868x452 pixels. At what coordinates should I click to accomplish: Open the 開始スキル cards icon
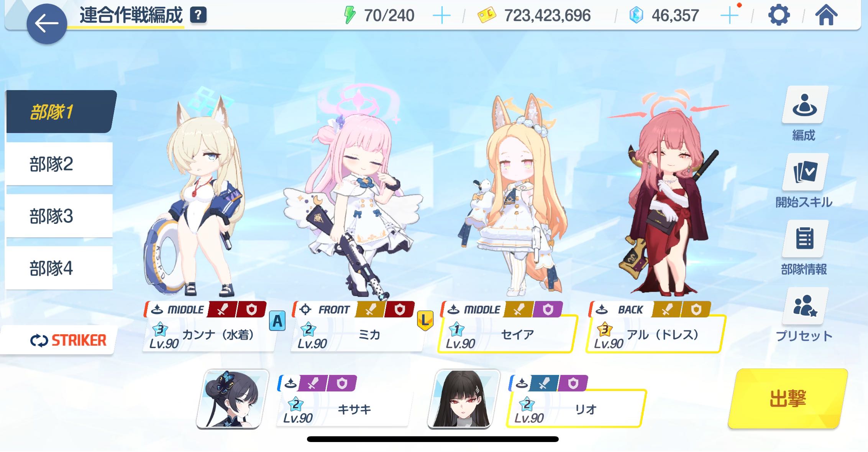pos(804,172)
